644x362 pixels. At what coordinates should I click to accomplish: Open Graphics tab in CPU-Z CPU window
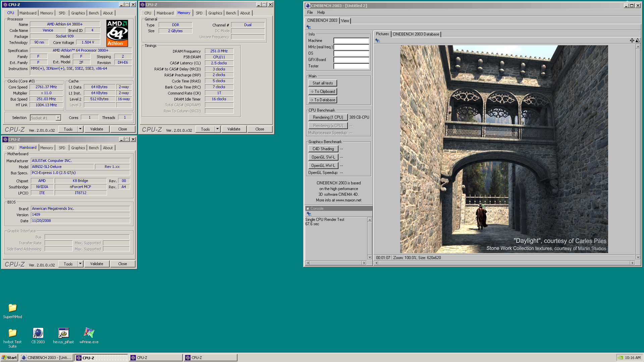78,13
